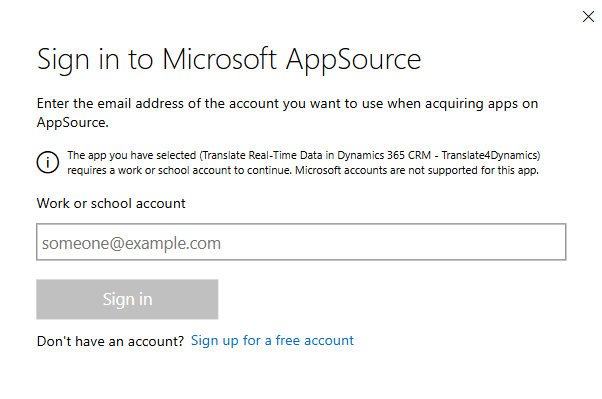602x399 pixels.
Task: Click the Don't have an account? text
Action: point(111,341)
